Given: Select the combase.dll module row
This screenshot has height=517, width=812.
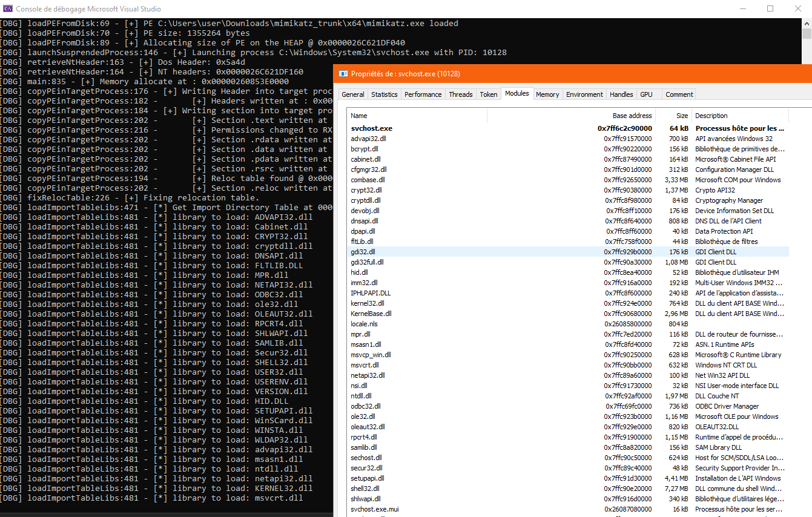Looking at the screenshot, I should coord(568,180).
